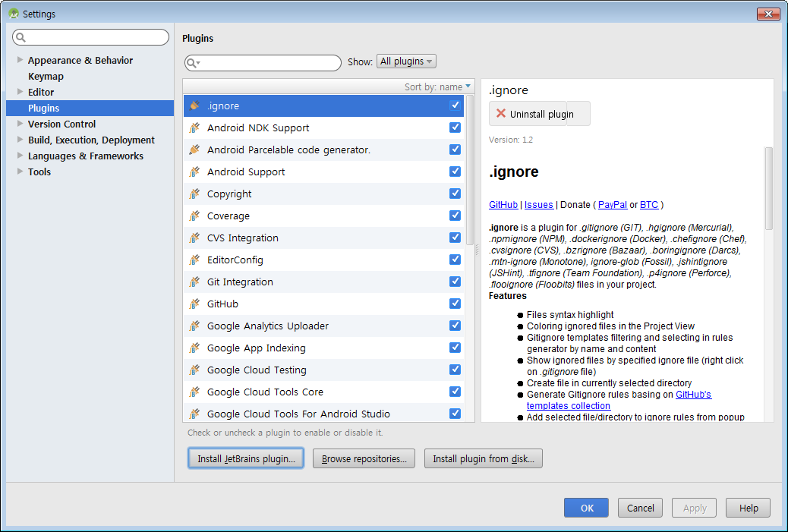
Task: Click the Git Integration plugin icon
Action: pos(194,282)
